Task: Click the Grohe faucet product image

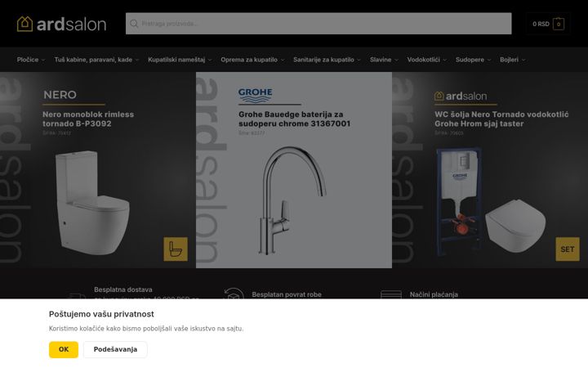Action: coord(292,200)
